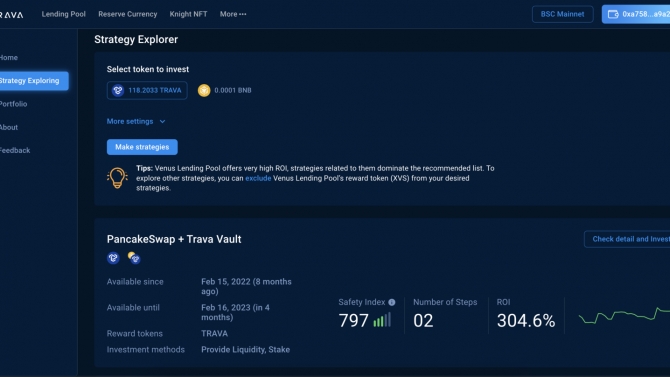This screenshot has height=377, width=670.
Task: Open Check detail and Invest button
Action: [x=627, y=239]
